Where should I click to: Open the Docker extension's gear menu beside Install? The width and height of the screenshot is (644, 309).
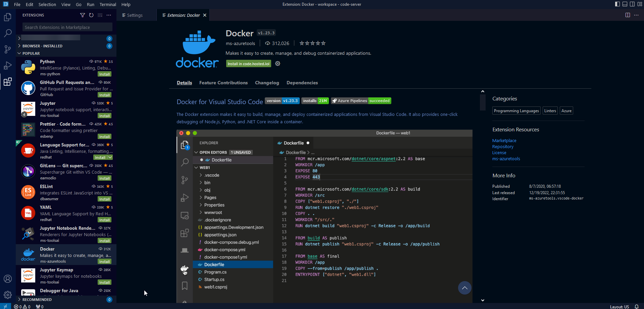coord(278,63)
